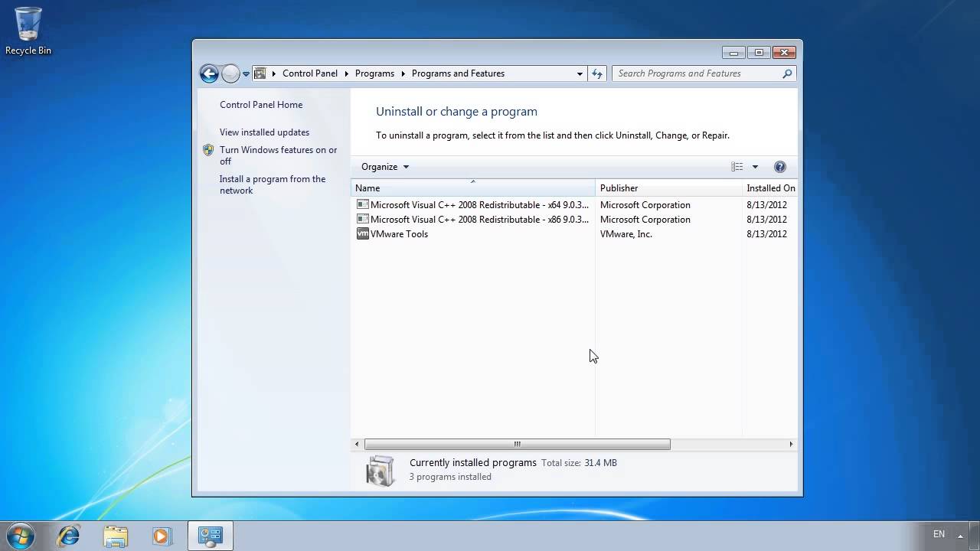The height and width of the screenshot is (551, 980).
Task: Open View installed updates link
Action: pyautogui.click(x=264, y=132)
